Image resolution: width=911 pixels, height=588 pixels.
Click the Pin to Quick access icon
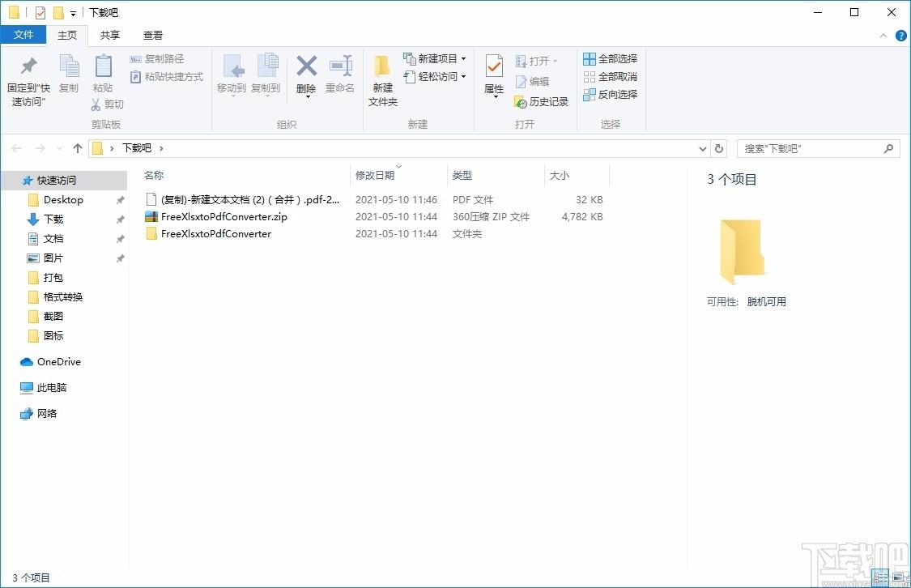click(28, 66)
